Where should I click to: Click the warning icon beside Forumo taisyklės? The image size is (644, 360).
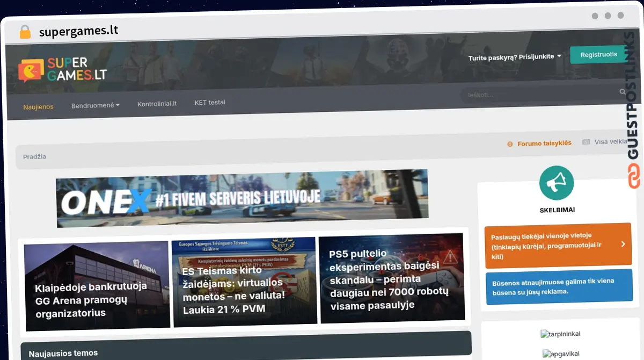[x=510, y=144]
